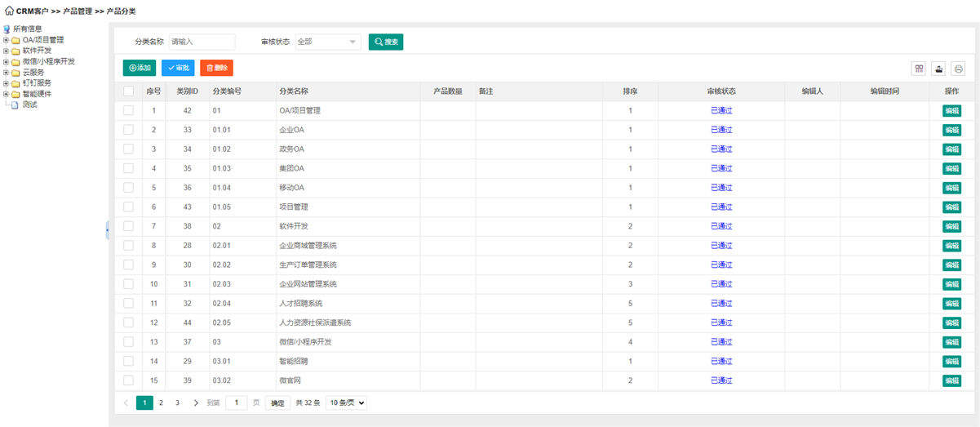The image size is (980, 427).
Task: Click the green 搜索 search button
Action: point(386,42)
